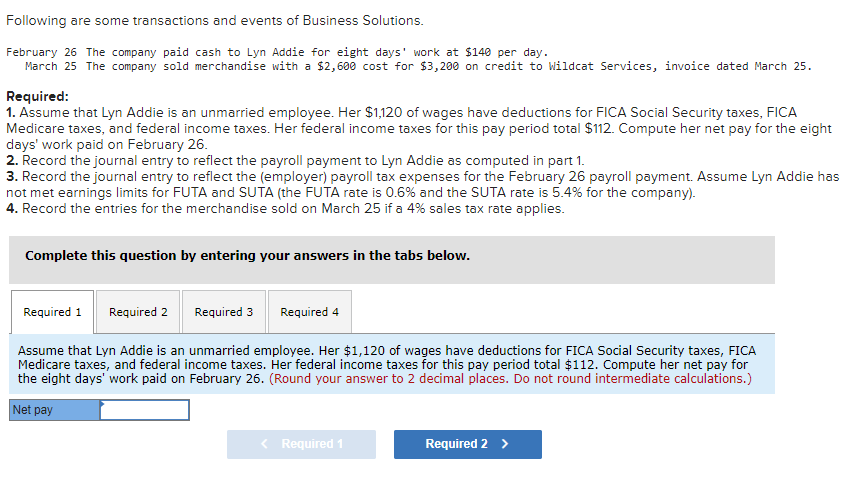Select the Required 3 tab
The width and height of the screenshot is (865, 478).
(x=224, y=312)
